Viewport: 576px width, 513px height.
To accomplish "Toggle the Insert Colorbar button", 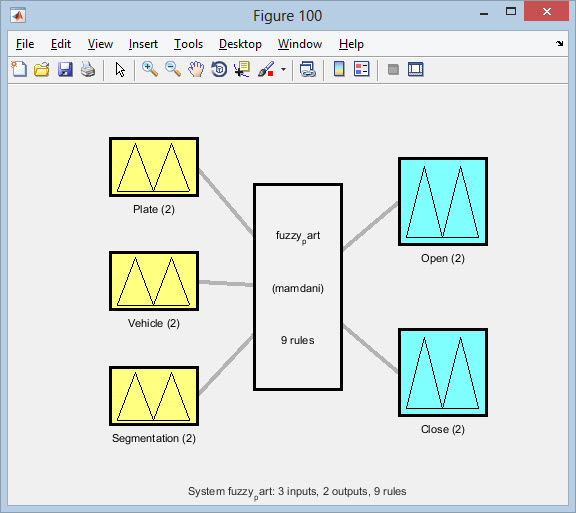I will (x=339, y=69).
